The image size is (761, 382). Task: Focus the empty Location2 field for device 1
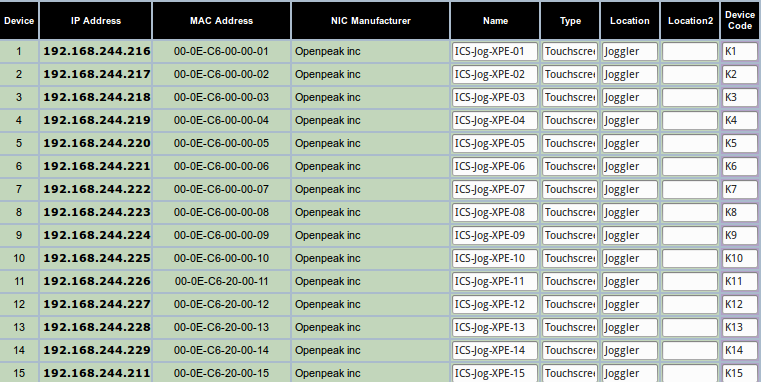(x=690, y=51)
